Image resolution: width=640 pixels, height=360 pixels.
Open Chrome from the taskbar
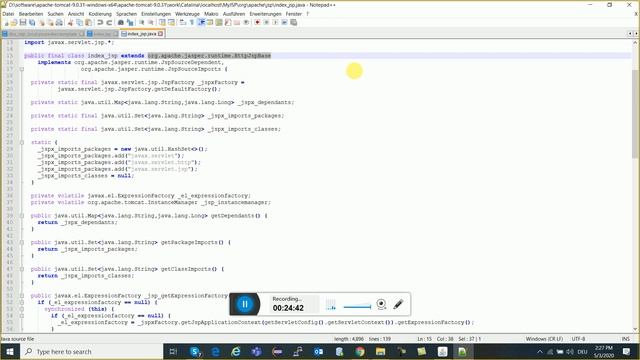tap(360, 351)
